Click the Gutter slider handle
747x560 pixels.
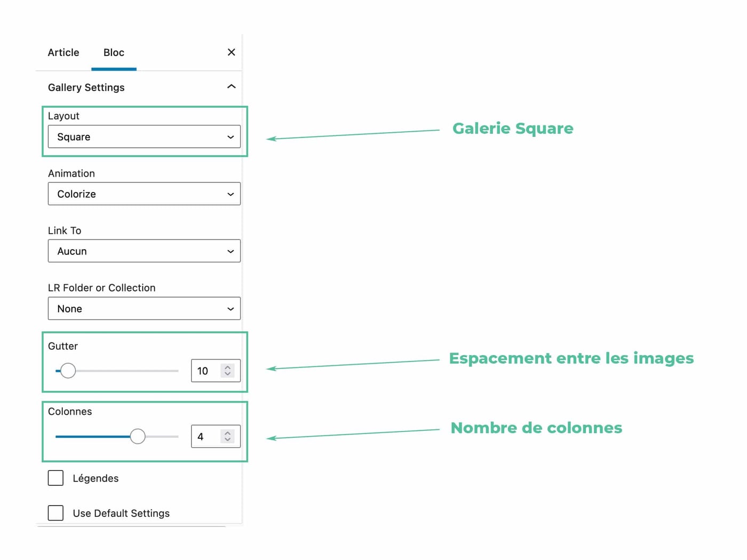click(x=68, y=371)
